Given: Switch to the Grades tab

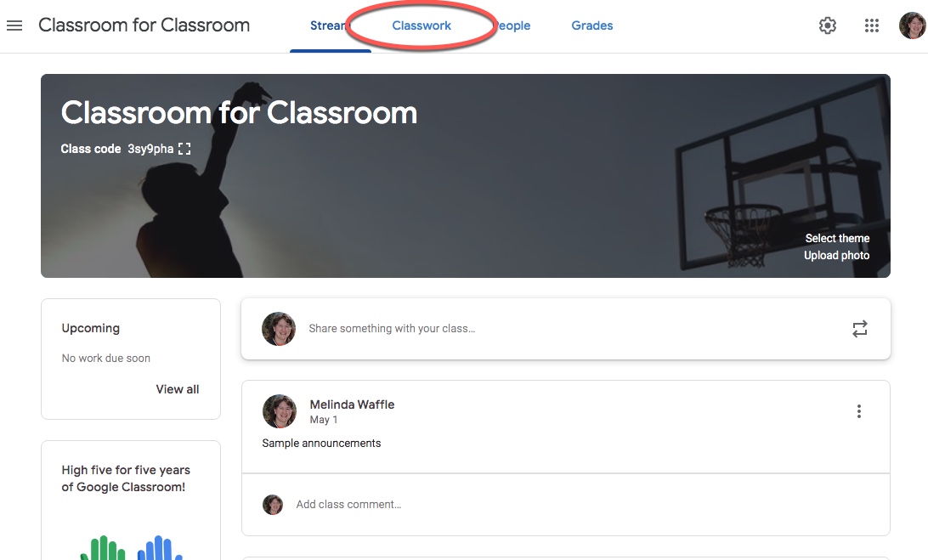Looking at the screenshot, I should click(x=591, y=25).
